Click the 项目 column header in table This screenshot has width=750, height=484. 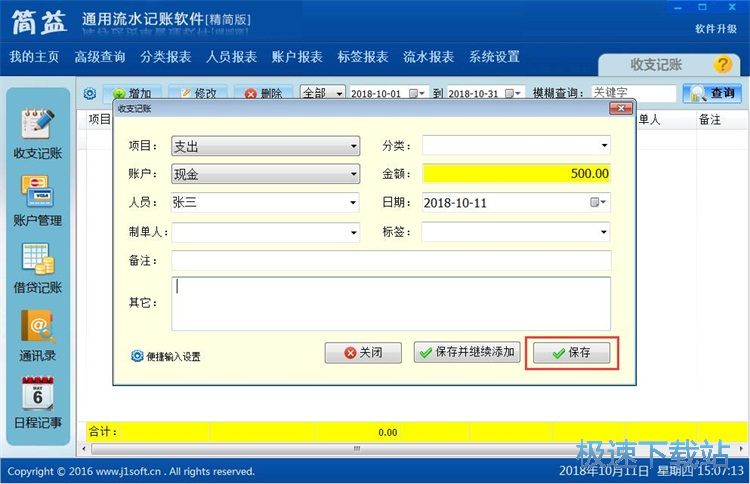(x=99, y=120)
